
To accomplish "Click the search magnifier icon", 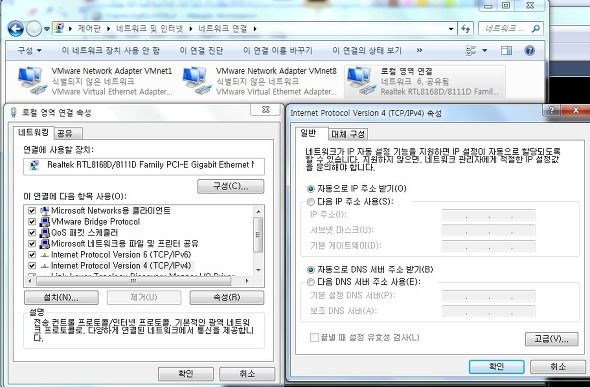I will click(535, 29).
